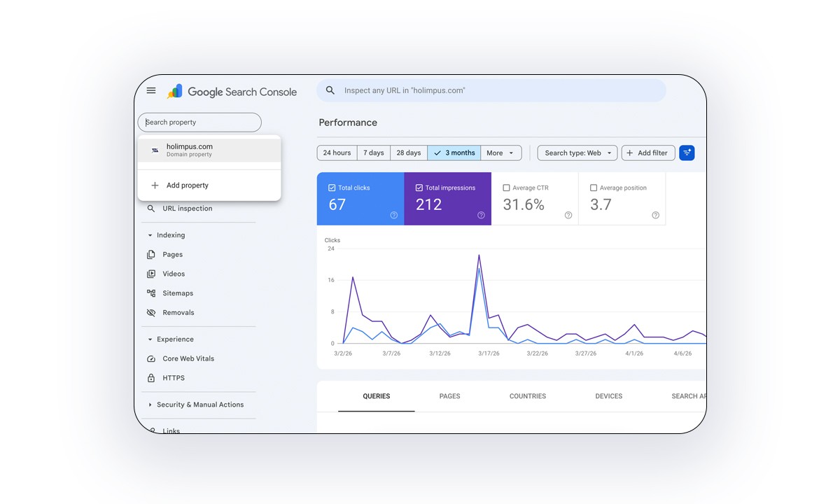
Task: Click the plus icon beside Add property
Action: pos(155,185)
